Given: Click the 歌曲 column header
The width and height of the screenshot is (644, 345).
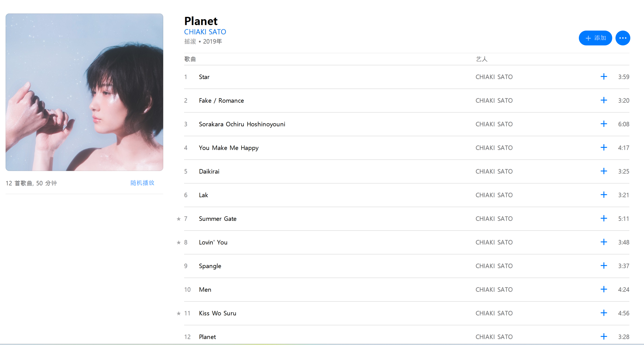Looking at the screenshot, I should click(190, 59).
